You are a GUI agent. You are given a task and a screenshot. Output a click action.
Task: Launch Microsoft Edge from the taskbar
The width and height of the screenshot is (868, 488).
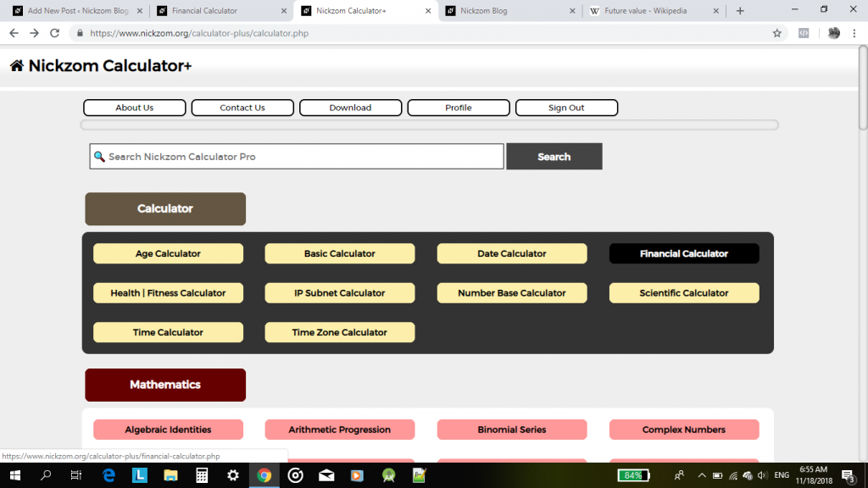pos(108,475)
